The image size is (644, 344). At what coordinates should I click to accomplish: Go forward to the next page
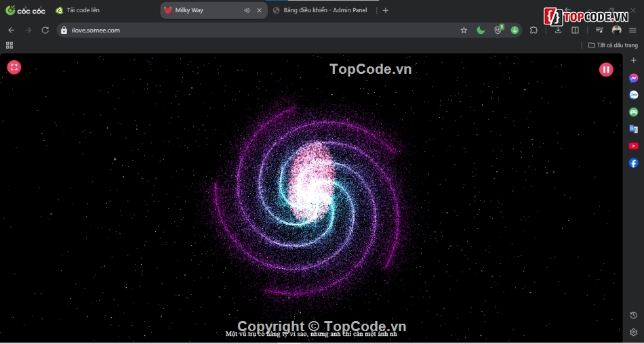(x=28, y=30)
